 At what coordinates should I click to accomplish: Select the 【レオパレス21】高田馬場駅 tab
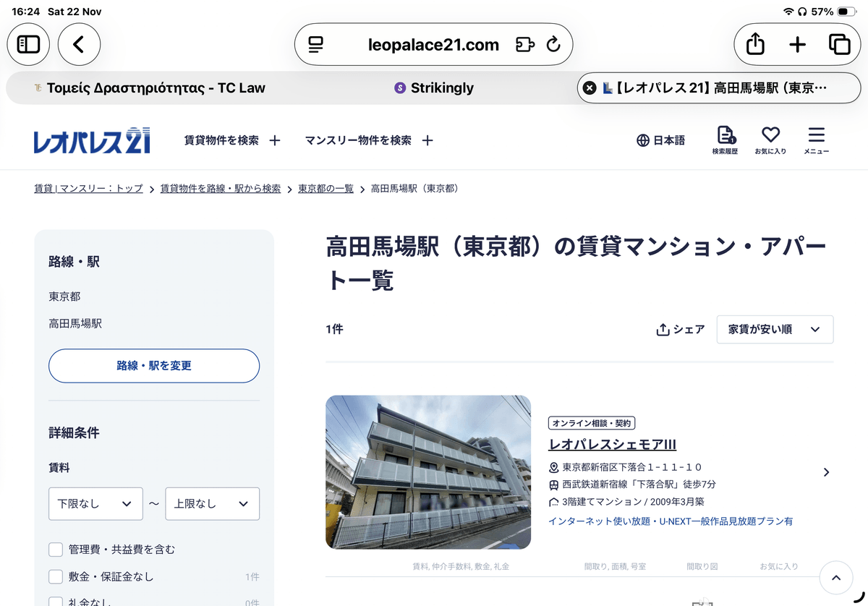[720, 88]
